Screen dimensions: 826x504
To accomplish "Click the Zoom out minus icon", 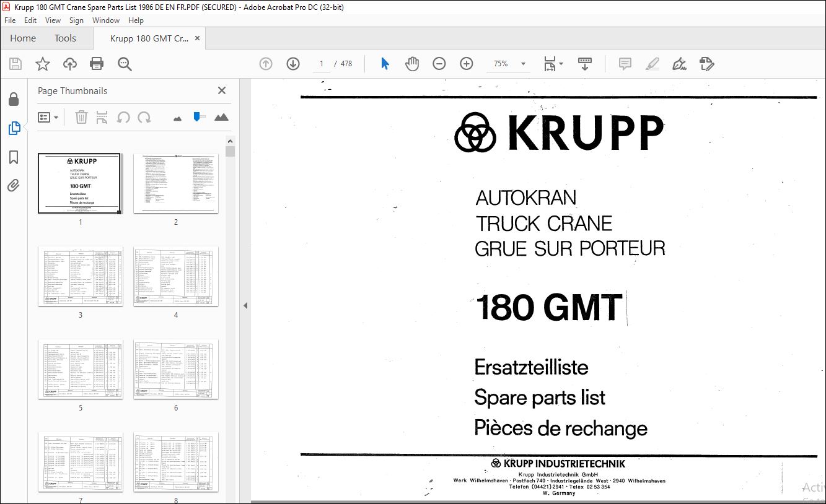I will (x=439, y=64).
